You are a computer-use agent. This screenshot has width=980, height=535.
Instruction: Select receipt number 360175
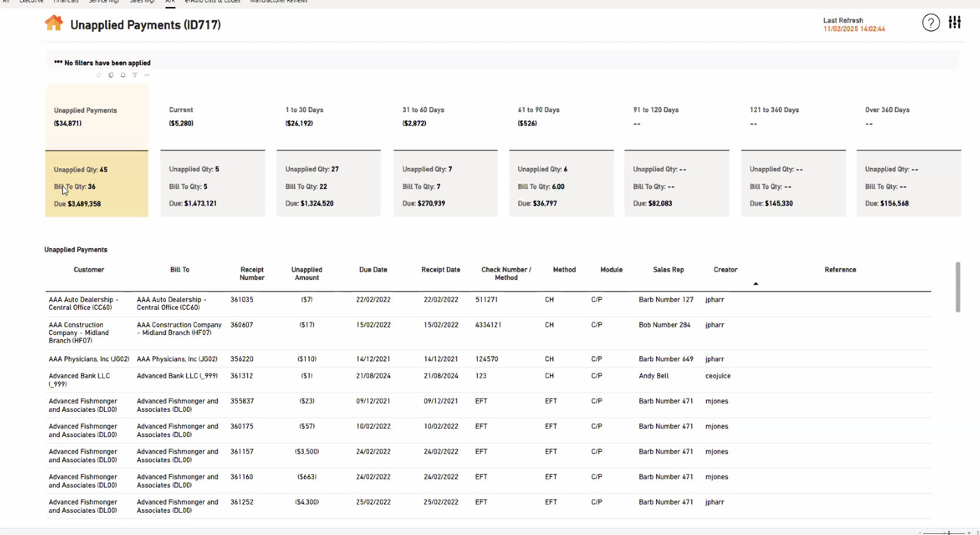[242, 426]
